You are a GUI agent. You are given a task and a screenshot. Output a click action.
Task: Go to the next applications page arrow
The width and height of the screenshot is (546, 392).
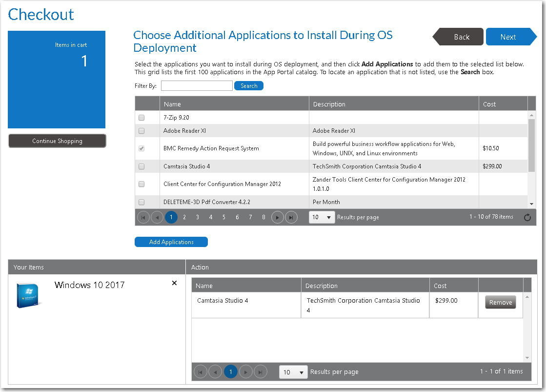pyautogui.click(x=277, y=217)
